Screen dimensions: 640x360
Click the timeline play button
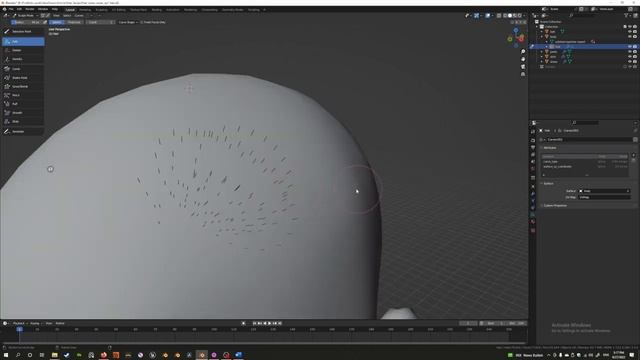pos(269,323)
